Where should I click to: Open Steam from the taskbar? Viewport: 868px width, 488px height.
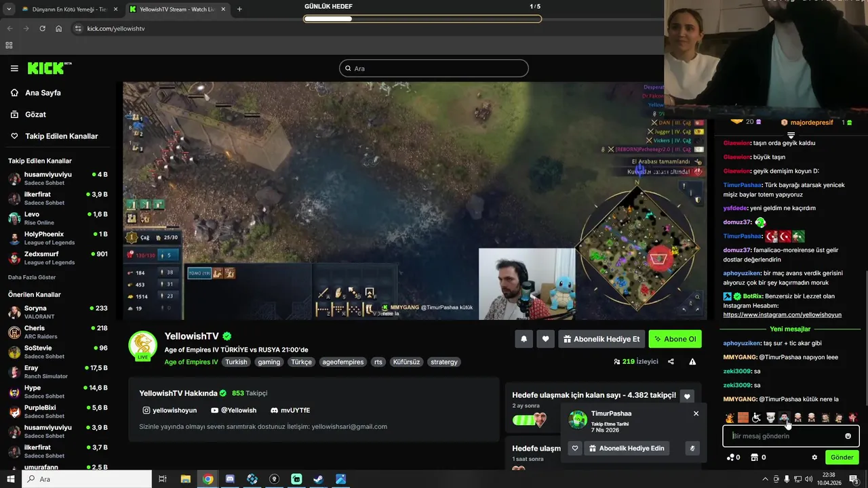point(318,479)
